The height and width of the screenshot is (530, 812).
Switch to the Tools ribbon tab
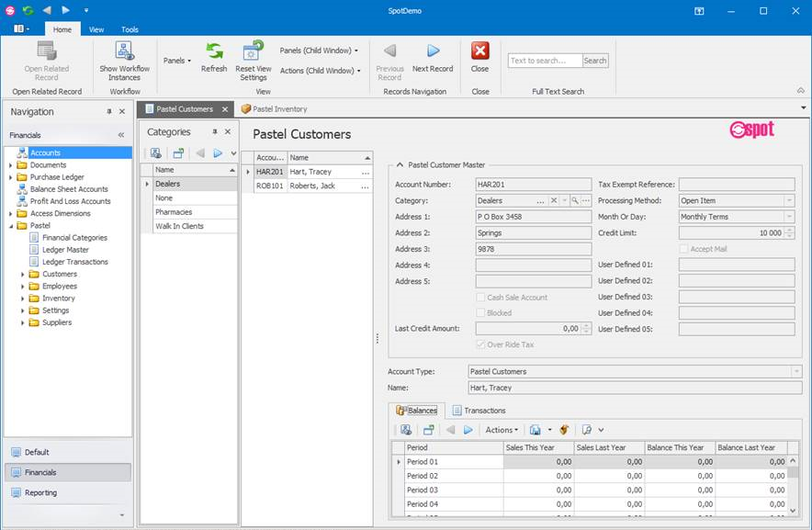coord(130,29)
